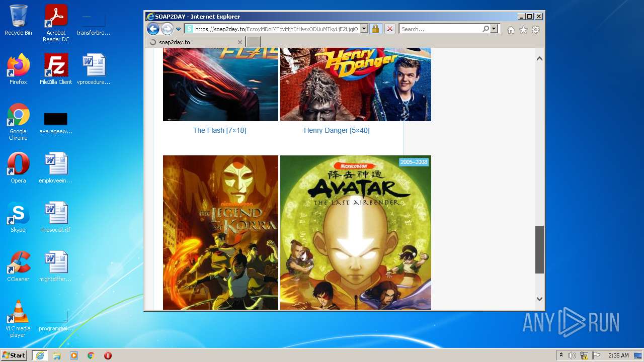Viewport: 644px width, 362px height.
Task: Open the recent pages dropdown arrow
Action: click(x=178, y=29)
